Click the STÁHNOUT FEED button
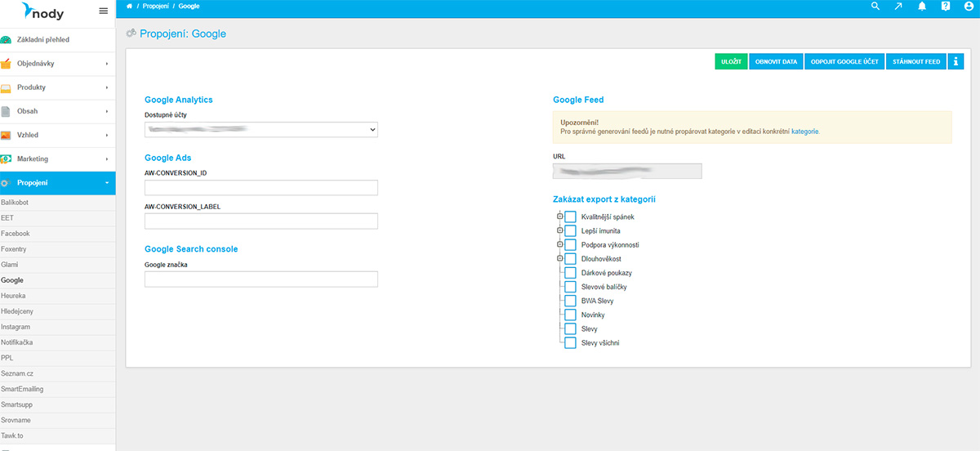The image size is (980, 451). [x=915, y=61]
